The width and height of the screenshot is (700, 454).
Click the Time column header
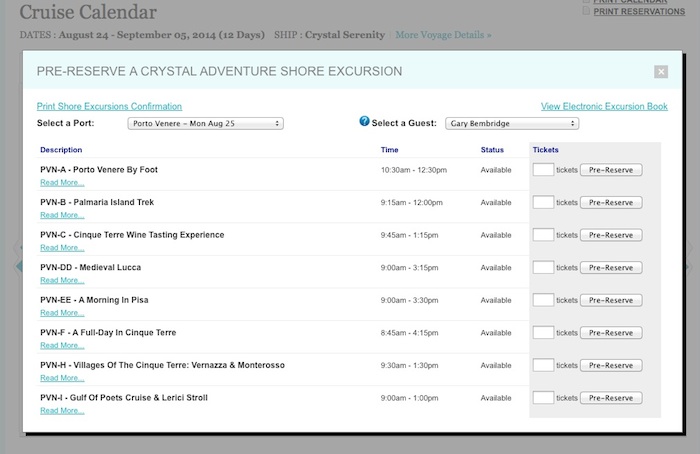pyautogui.click(x=389, y=150)
